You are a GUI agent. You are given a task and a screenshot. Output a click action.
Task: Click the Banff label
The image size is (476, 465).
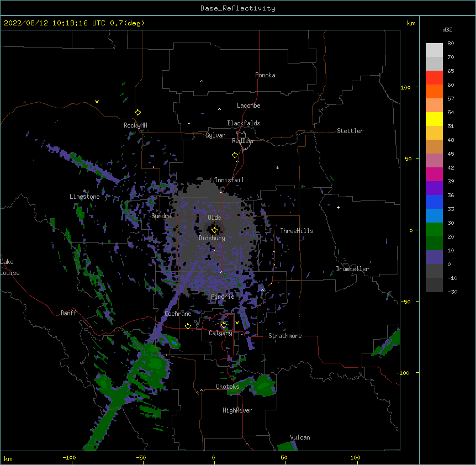(x=68, y=313)
